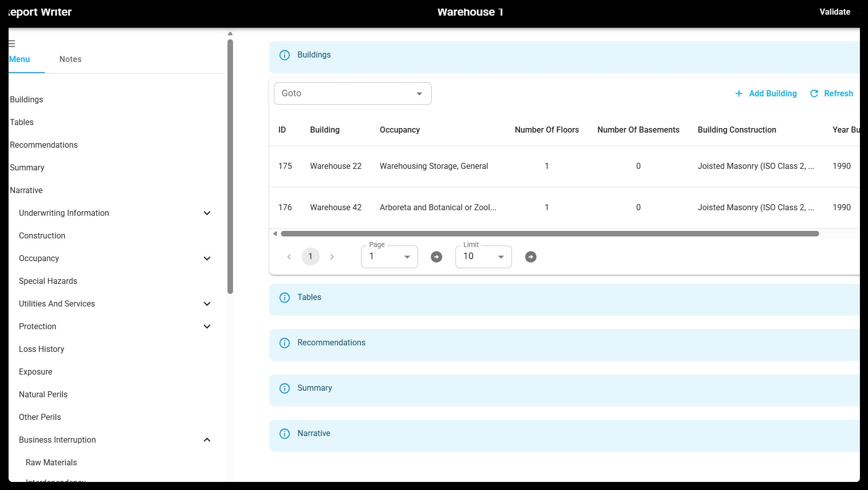Click Arboreta and Botanical occupancy cell
Screen dimensions: 868x490
(438, 208)
